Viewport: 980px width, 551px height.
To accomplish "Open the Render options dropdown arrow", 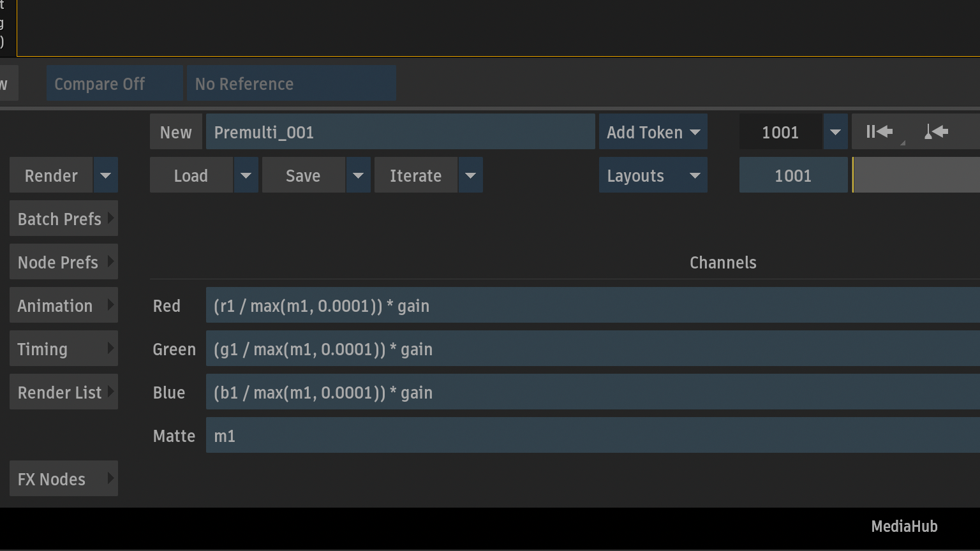I will click(106, 175).
